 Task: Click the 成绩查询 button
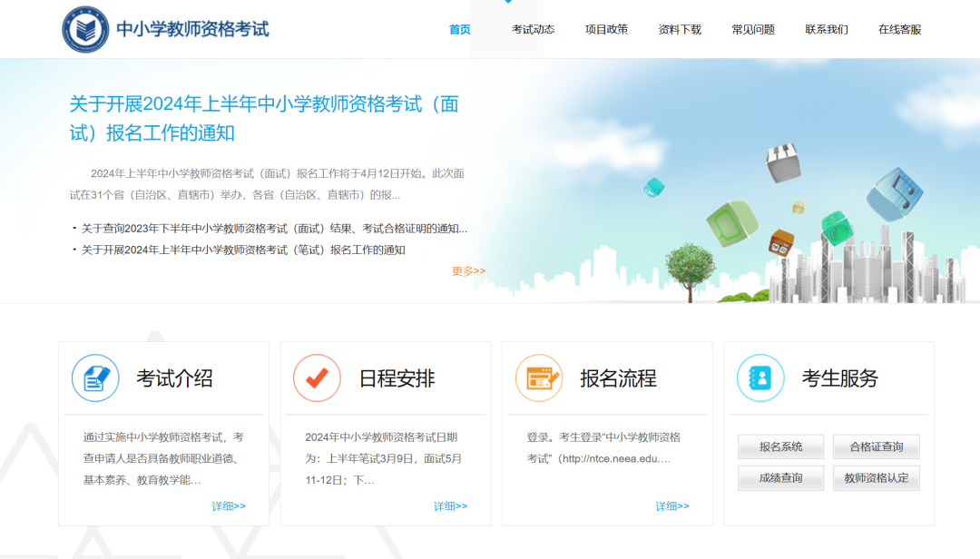(x=779, y=477)
